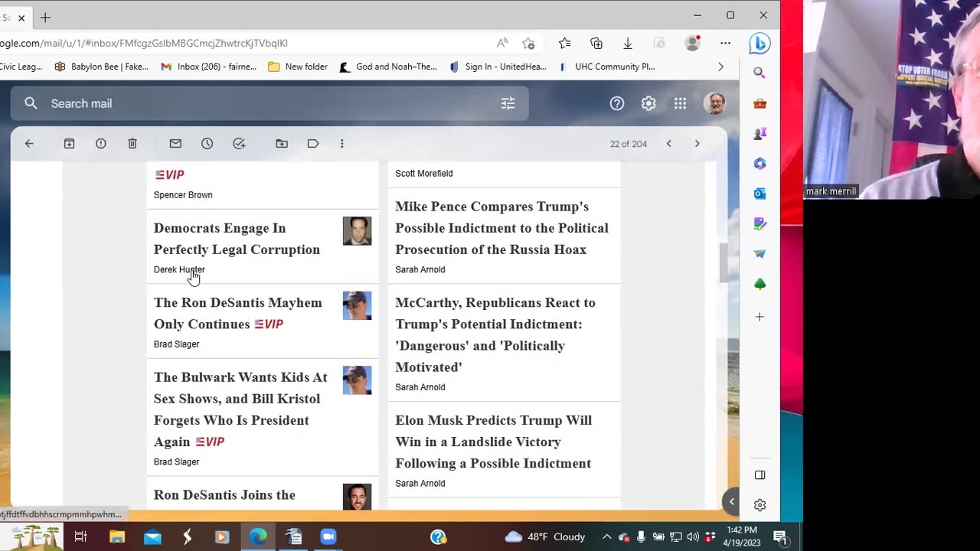Image resolution: width=980 pixels, height=551 pixels.
Task: Open Gmail Settings gear
Action: pyautogui.click(x=648, y=103)
